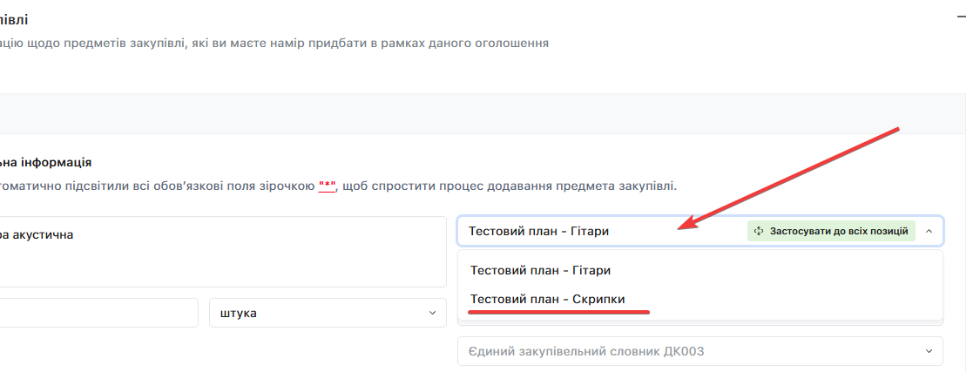Screen dimensions: 980x372
Task: Click the gray header bar above the item form
Action: coord(479,114)
